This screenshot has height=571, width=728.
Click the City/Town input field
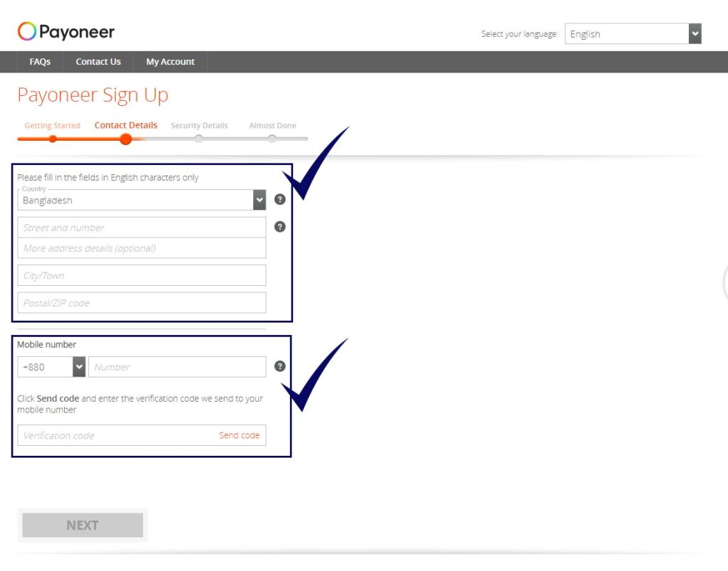point(141,275)
